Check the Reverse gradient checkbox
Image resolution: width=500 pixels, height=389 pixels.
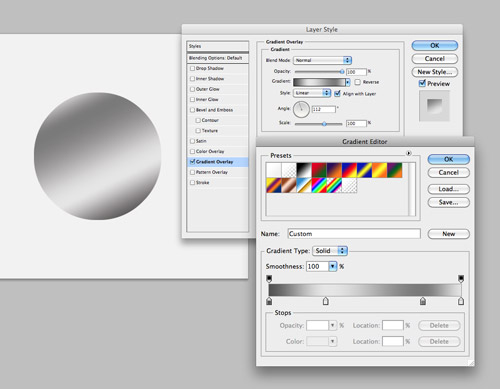358,82
